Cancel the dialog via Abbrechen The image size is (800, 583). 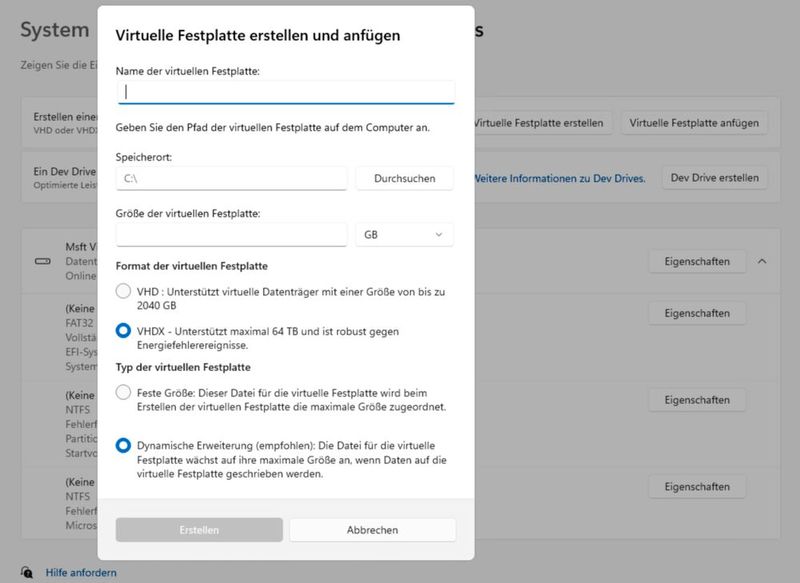[372, 531]
